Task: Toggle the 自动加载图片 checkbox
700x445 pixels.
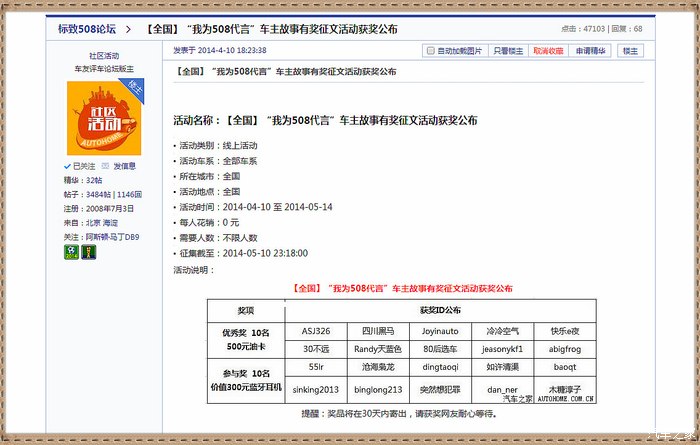Action: pyautogui.click(x=430, y=50)
